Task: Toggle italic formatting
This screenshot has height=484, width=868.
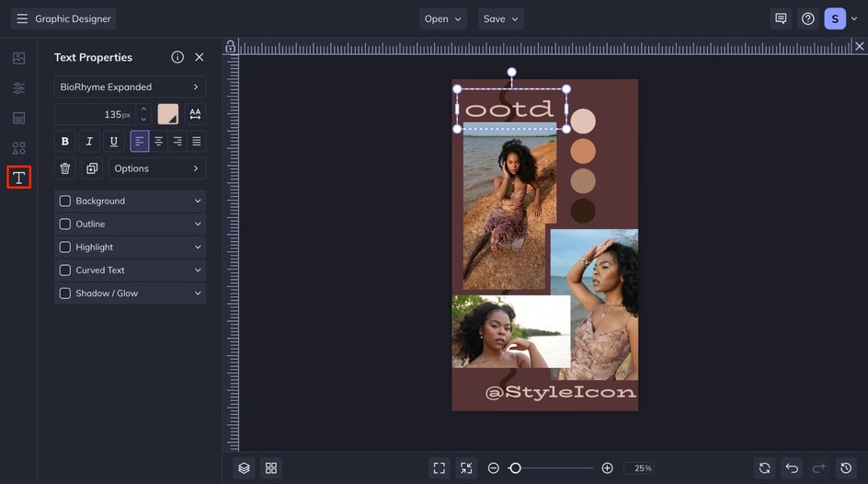Action: point(89,141)
